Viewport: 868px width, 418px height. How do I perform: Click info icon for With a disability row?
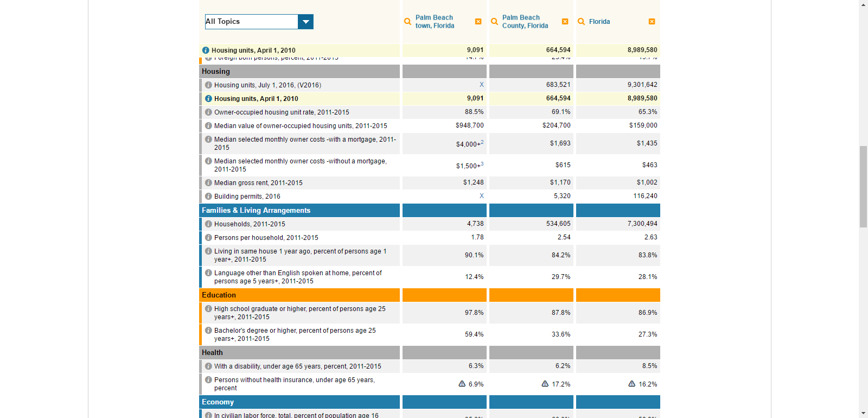pyautogui.click(x=208, y=366)
